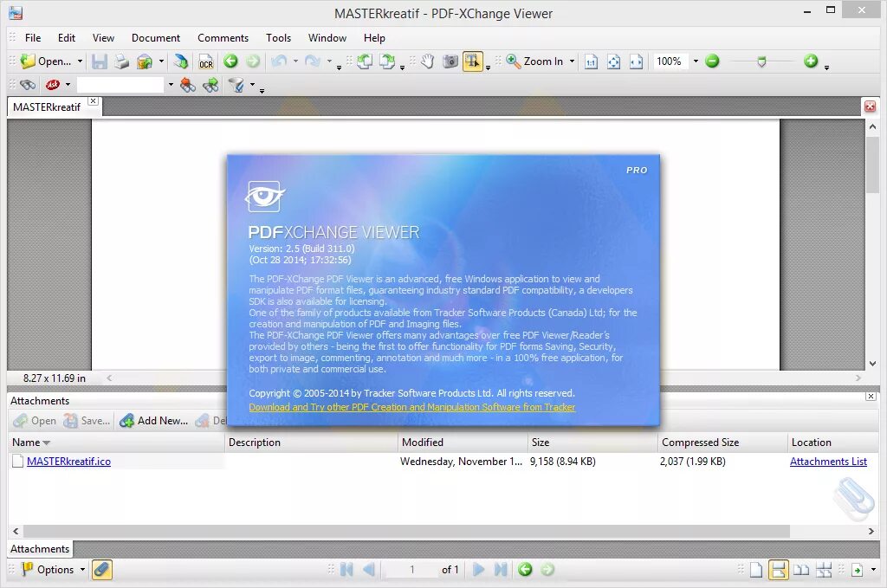Click the Print icon in toolbar

coord(121,61)
